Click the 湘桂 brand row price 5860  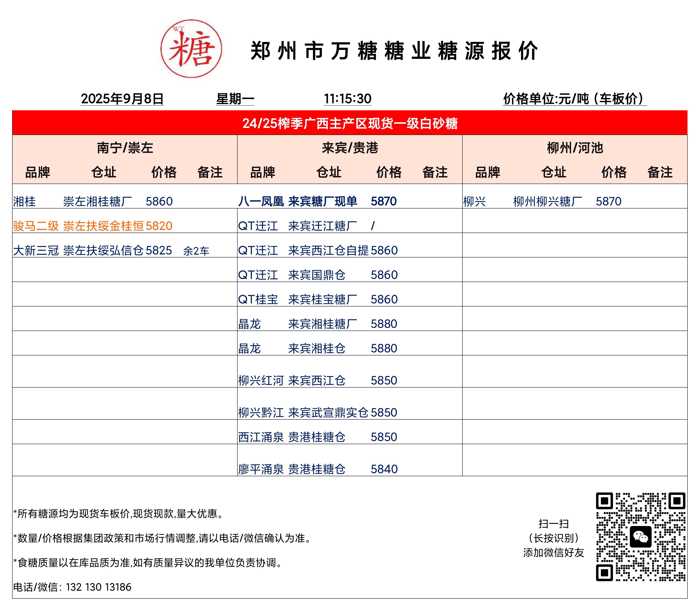click(159, 201)
